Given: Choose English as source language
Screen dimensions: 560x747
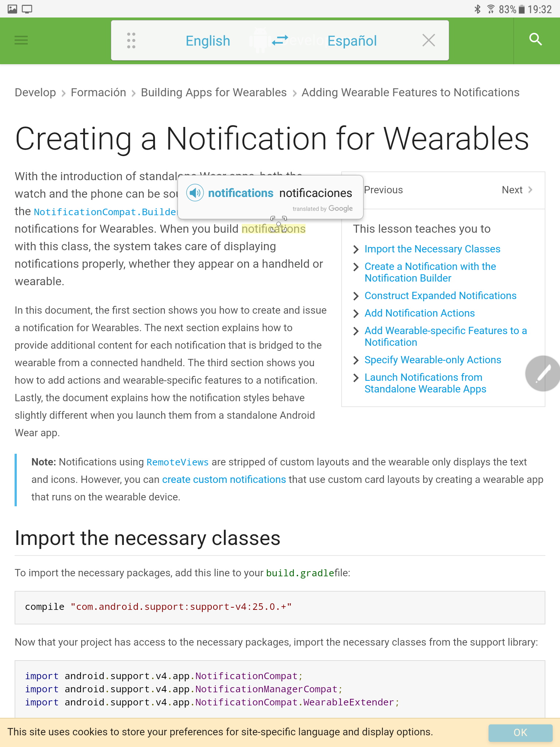Looking at the screenshot, I should coord(208,41).
